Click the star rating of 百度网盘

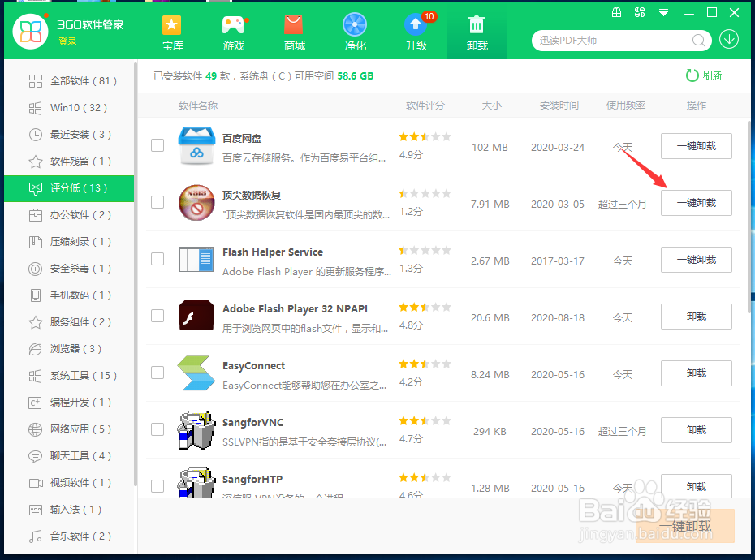[425, 136]
